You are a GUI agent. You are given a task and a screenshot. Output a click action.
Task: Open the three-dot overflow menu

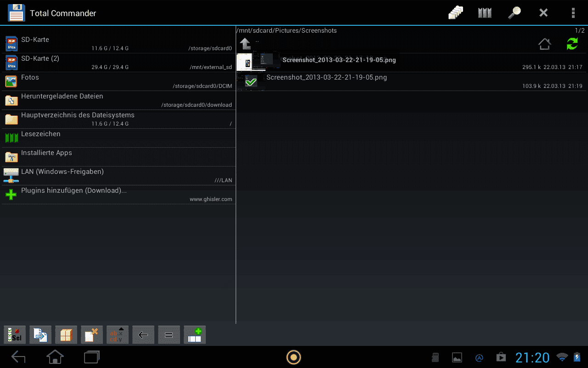click(x=573, y=13)
